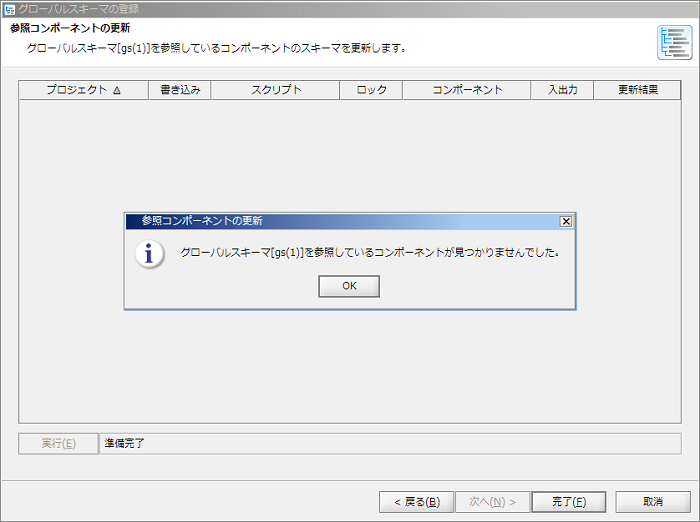Click the 準備完了 status field
The width and height of the screenshot is (700, 522).
(390, 443)
